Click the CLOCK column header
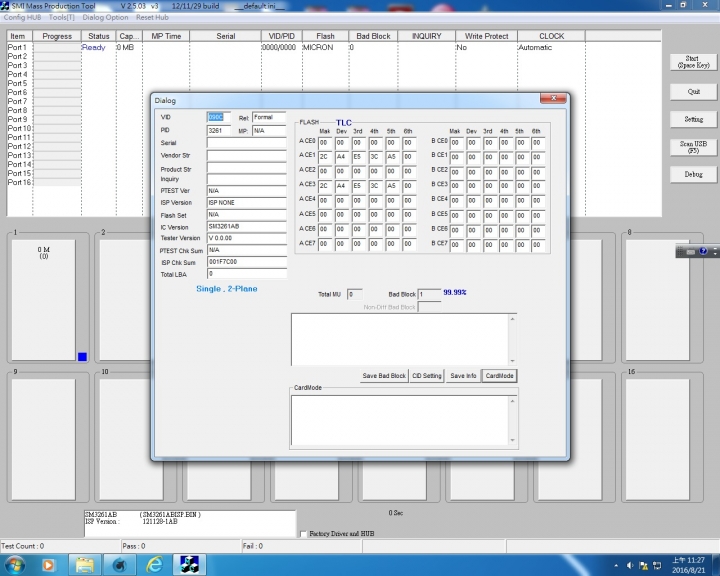The width and height of the screenshot is (720, 576). coord(551,36)
